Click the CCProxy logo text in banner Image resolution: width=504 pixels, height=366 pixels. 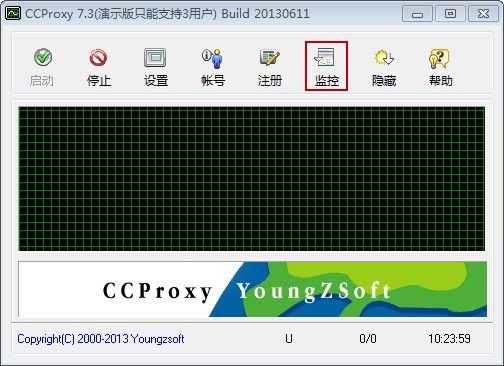157,292
